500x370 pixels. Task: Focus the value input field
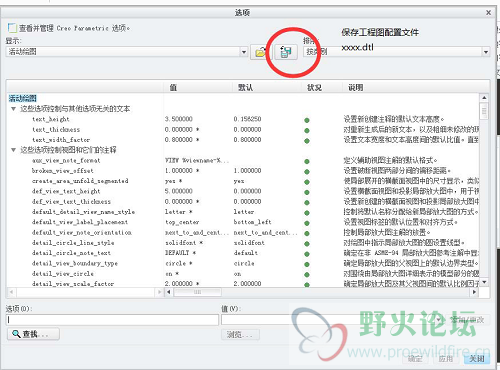[333, 320]
